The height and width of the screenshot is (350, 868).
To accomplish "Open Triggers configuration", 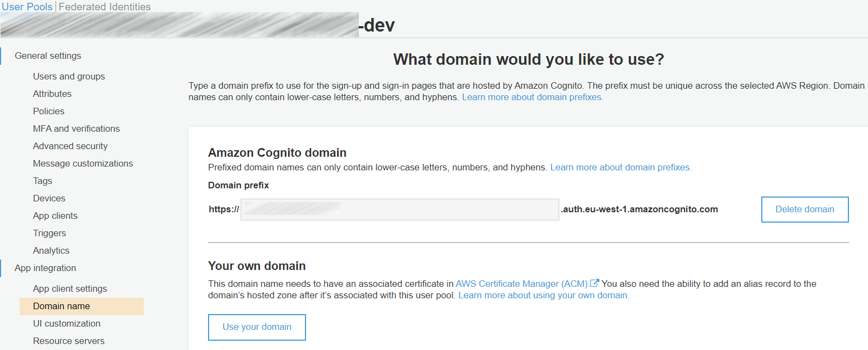I will (x=50, y=233).
